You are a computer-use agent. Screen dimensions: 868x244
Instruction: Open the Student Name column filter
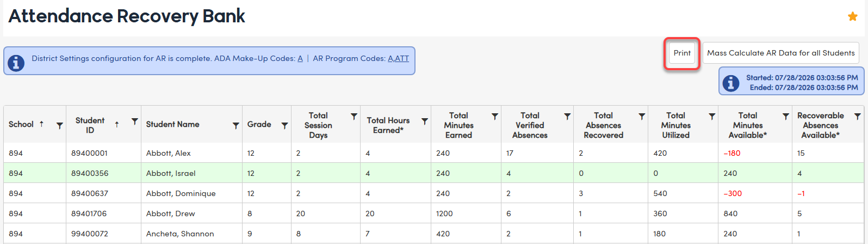pos(235,126)
